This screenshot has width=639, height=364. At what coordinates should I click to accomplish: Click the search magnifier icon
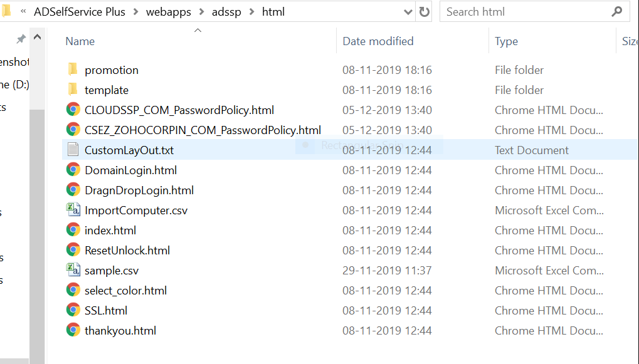point(617,12)
